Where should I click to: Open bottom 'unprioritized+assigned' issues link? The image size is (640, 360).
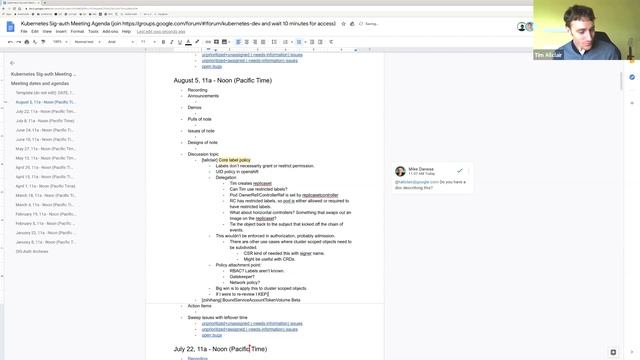250,329
